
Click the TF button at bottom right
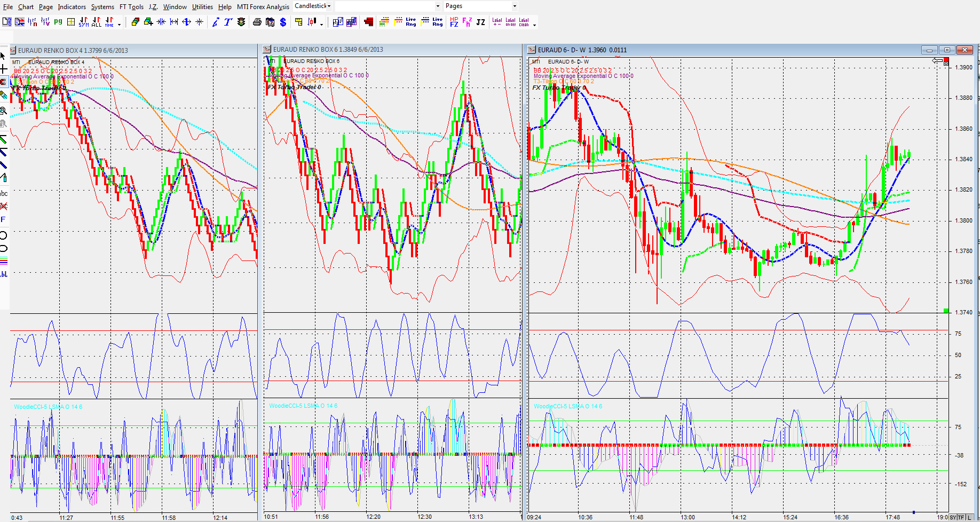961,517
